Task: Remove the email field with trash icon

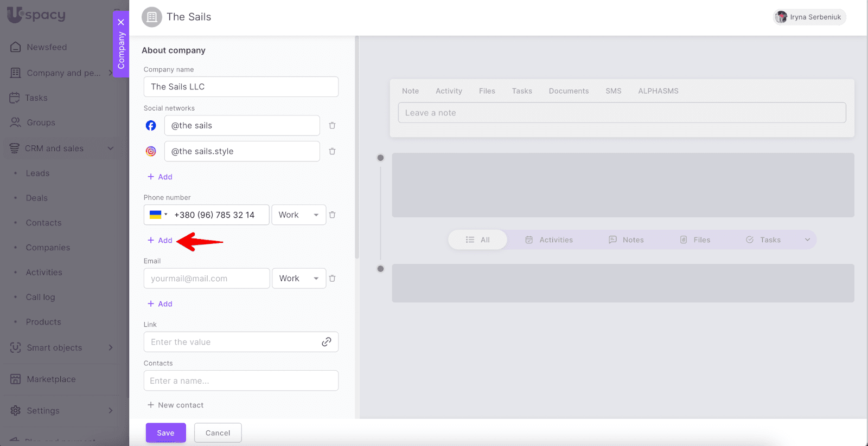Action: [x=332, y=279]
